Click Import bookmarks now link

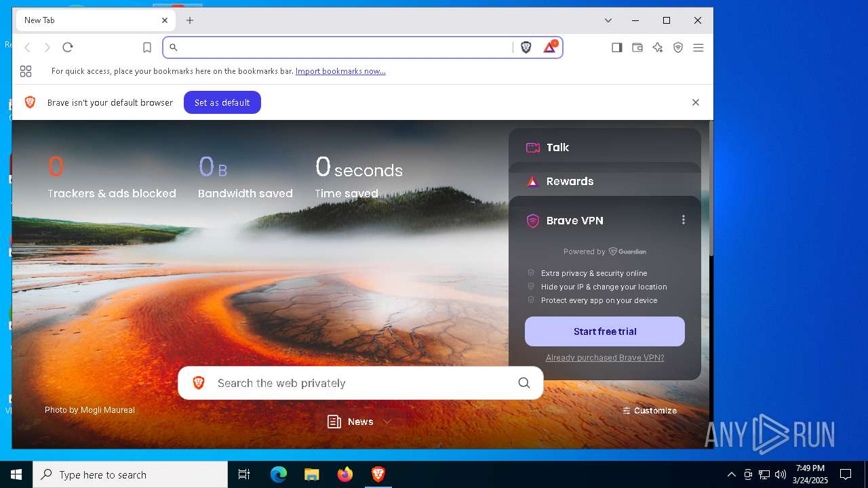(340, 71)
